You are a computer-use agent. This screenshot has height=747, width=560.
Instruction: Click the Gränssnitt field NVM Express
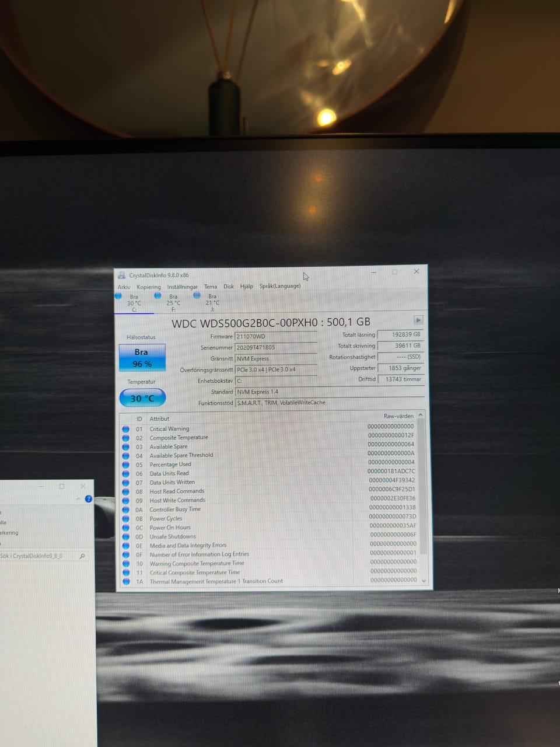click(276, 359)
